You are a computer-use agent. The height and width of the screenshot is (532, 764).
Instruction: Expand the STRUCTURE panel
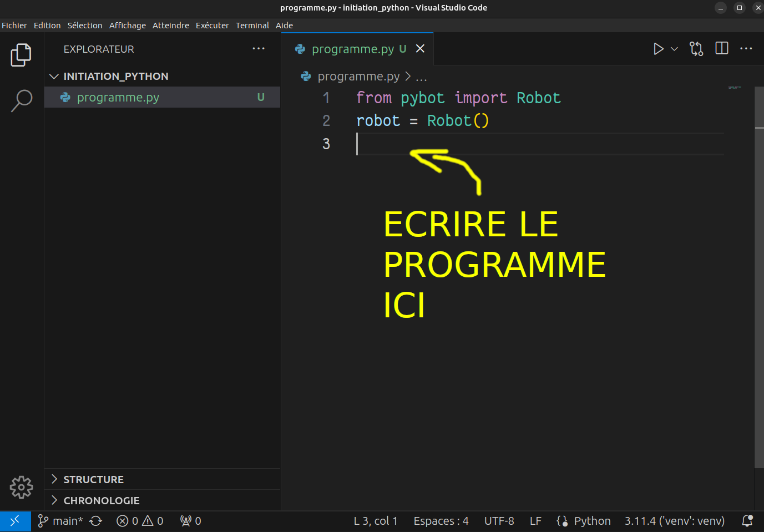pos(162,479)
